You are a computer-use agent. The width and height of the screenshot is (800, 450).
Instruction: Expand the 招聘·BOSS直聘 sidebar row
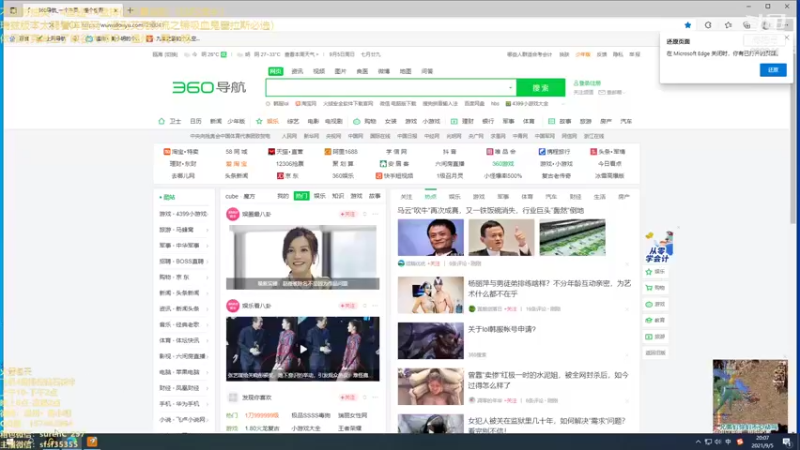click(184, 262)
